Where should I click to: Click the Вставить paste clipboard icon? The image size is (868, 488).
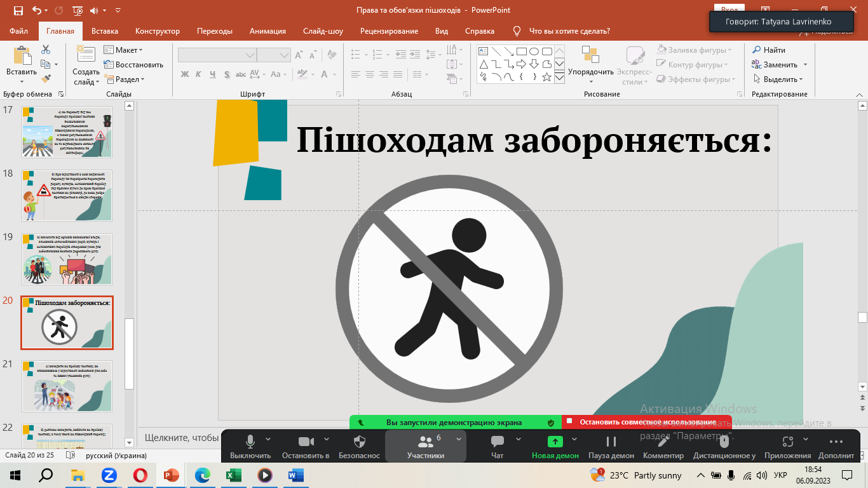[x=22, y=56]
